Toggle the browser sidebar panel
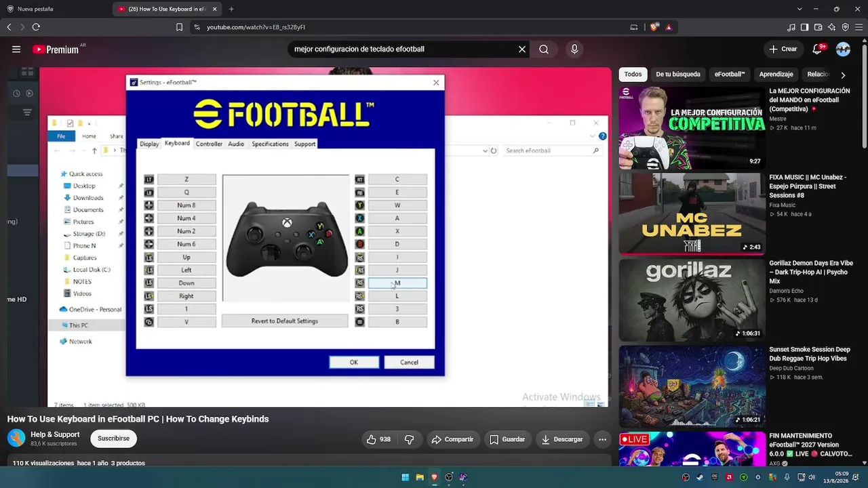 pyautogui.click(x=805, y=27)
